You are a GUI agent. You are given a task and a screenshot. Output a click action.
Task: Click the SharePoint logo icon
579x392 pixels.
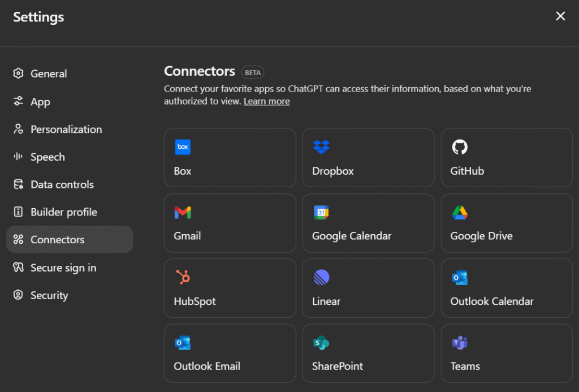(321, 343)
